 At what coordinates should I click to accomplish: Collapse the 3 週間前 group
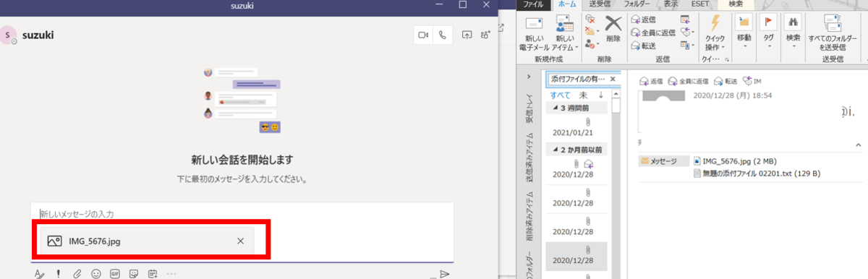coord(555,107)
